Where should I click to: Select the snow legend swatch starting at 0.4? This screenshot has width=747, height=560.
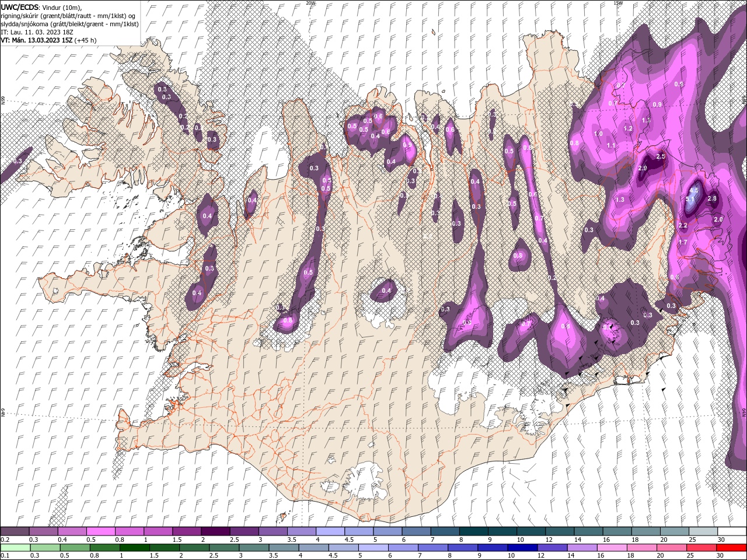(72, 531)
